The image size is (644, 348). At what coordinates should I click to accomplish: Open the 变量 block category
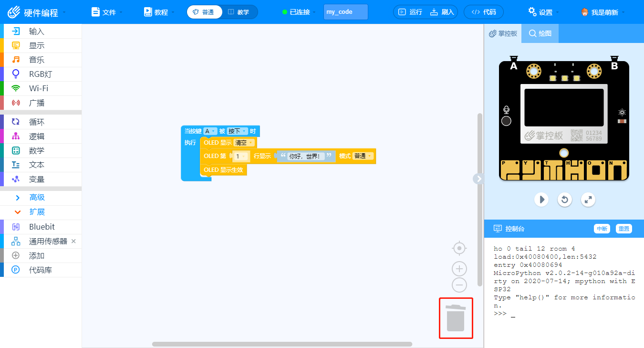[41, 179]
